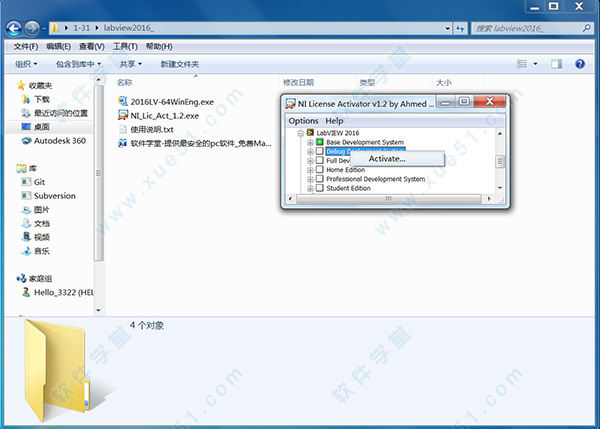This screenshot has width=600, height=429.
Task: Expand the Home Edition node
Action: (310, 170)
